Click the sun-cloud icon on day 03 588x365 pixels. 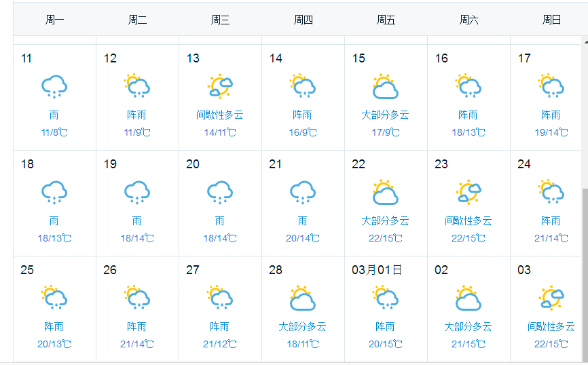pos(551,298)
